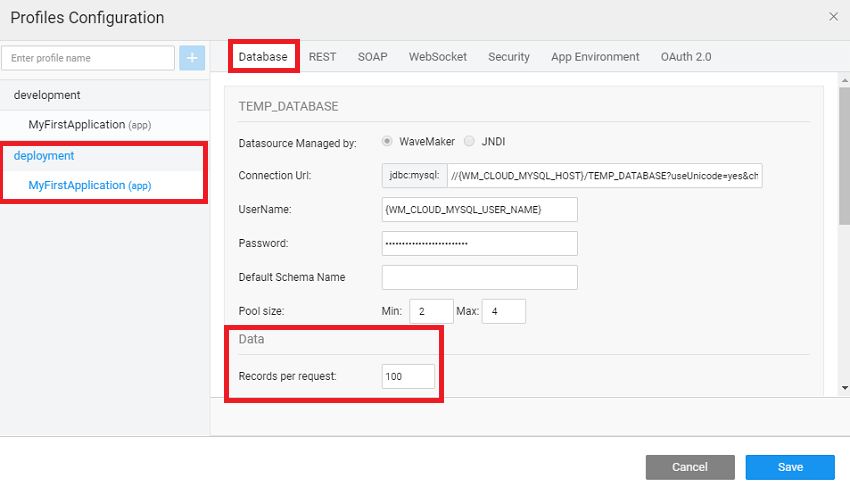Image resolution: width=850 pixels, height=495 pixels.
Task: Switch to the SOAP tab
Action: coord(372,57)
